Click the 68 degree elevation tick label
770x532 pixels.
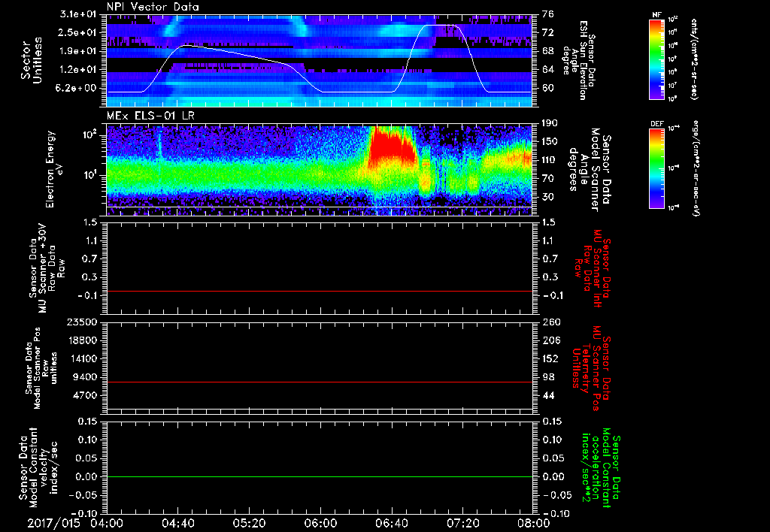click(547, 51)
